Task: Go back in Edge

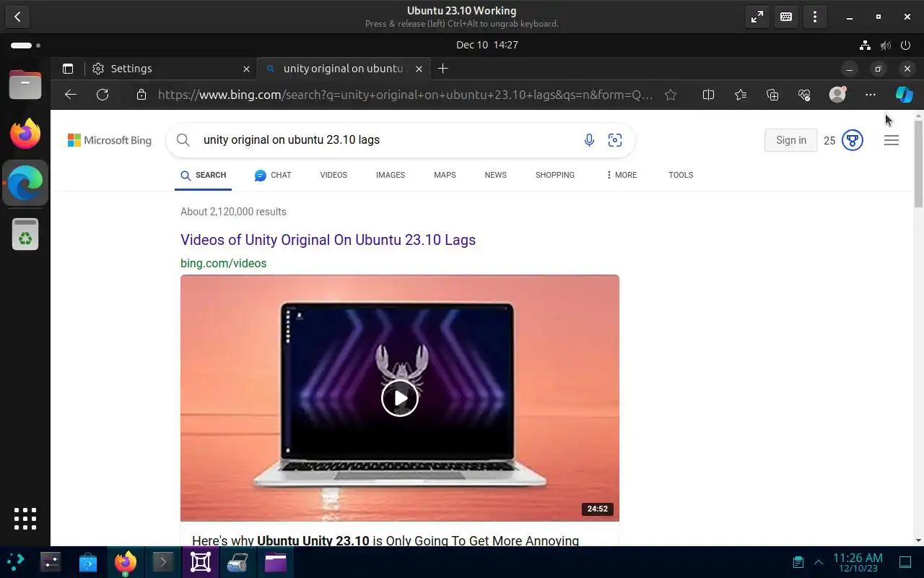Action: (x=70, y=95)
